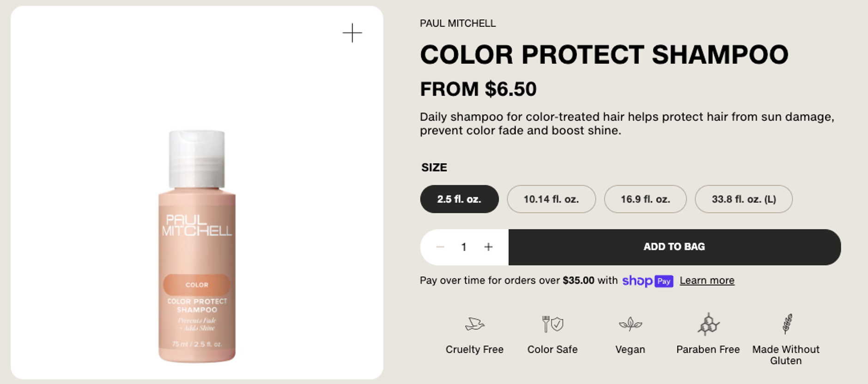Viewport: 868px width, 384px height.
Task: Select the 10.14 fl. oz. size option
Action: coord(551,199)
